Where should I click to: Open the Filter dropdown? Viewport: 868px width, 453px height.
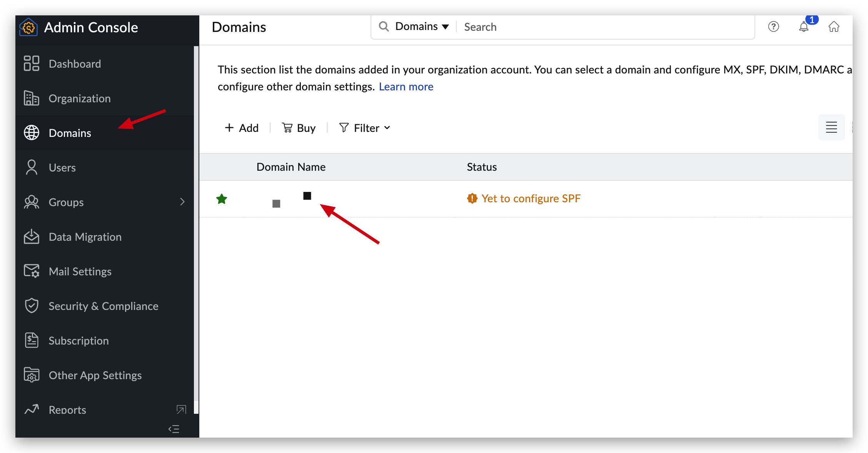[x=365, y=128]
